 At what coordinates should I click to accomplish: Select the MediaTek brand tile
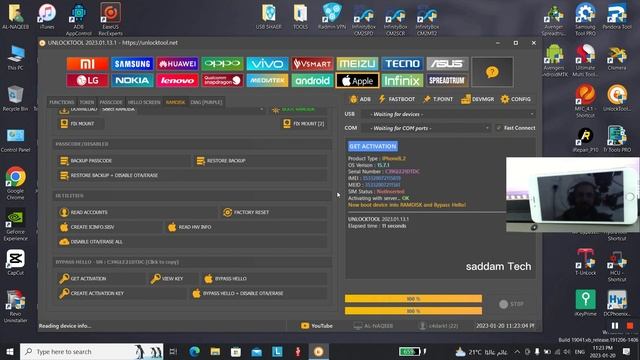pos(267,80)
